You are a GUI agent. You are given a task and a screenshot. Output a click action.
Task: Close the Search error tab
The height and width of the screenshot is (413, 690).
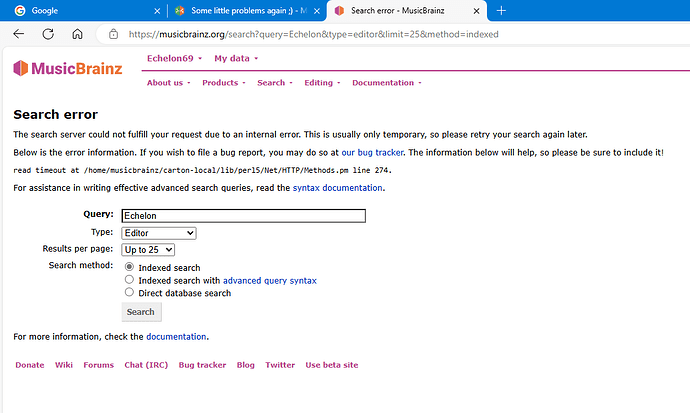click(x=477, y=11)
